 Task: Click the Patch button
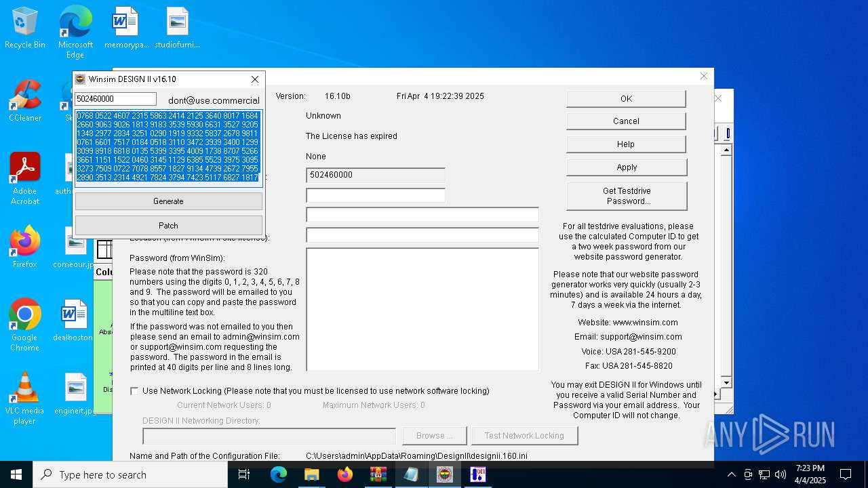click(x=168, y=226)
